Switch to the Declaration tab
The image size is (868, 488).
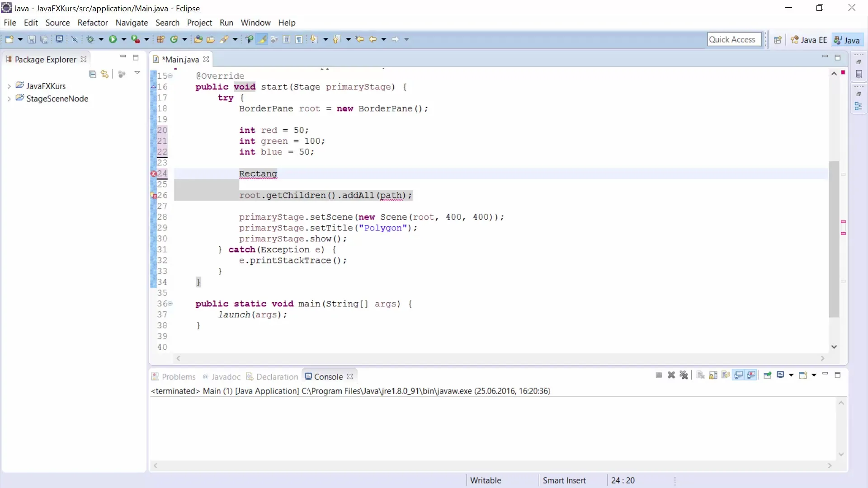click(x=272, y=376)
